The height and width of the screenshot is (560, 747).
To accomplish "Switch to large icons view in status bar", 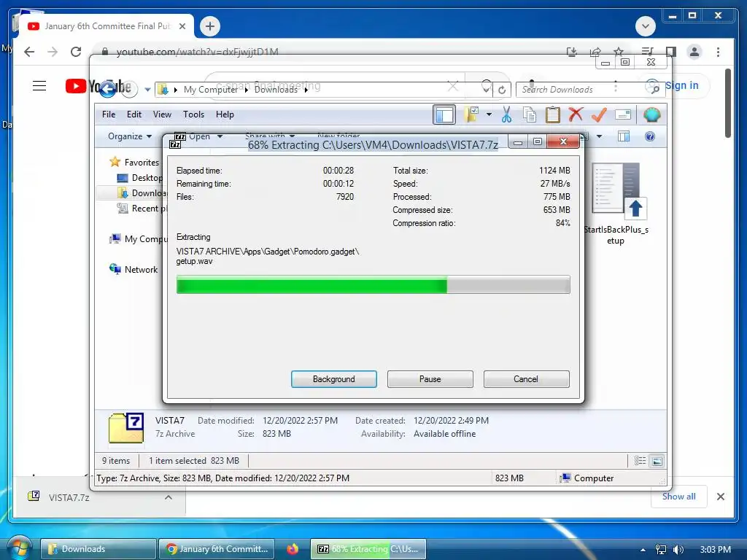I will coord(657,461).
